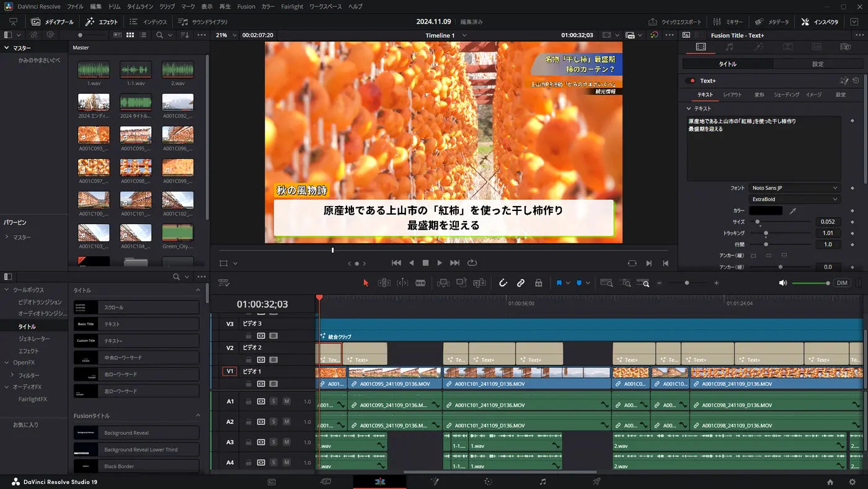Toggle the snapping magnet in the timeline toolbar
The width and height of the screenshot is (868, 489).
click(x=503, y=282)
